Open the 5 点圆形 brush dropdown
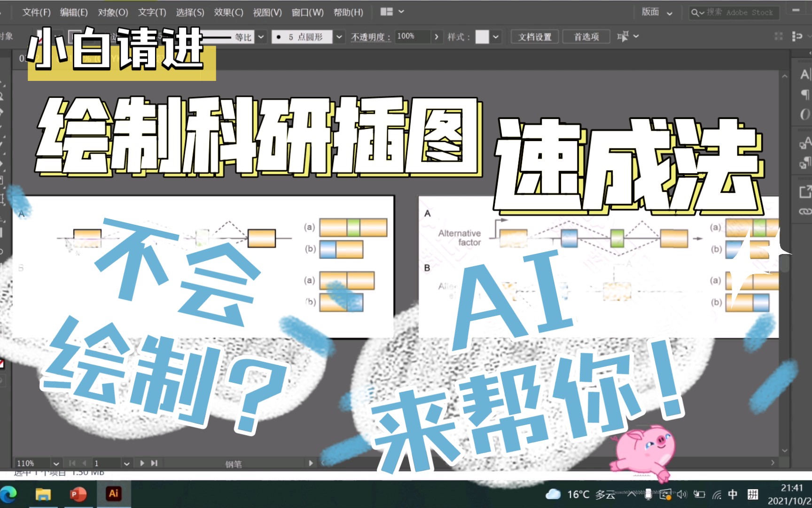Screen dimensions: 812x508 click(339, 37)
